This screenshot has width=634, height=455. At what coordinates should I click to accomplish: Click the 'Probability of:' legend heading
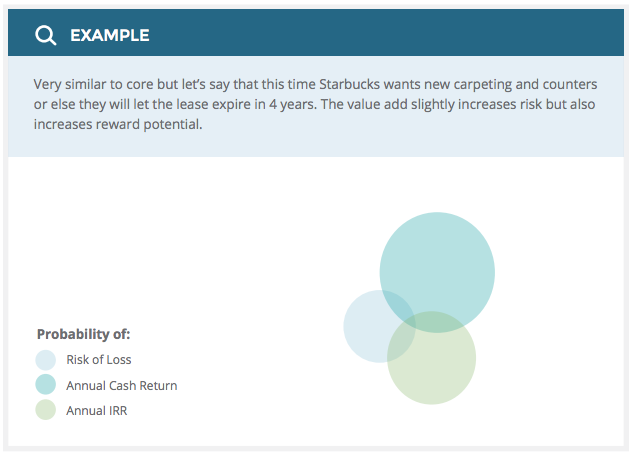pyautogui.click(x=83, y=334)
